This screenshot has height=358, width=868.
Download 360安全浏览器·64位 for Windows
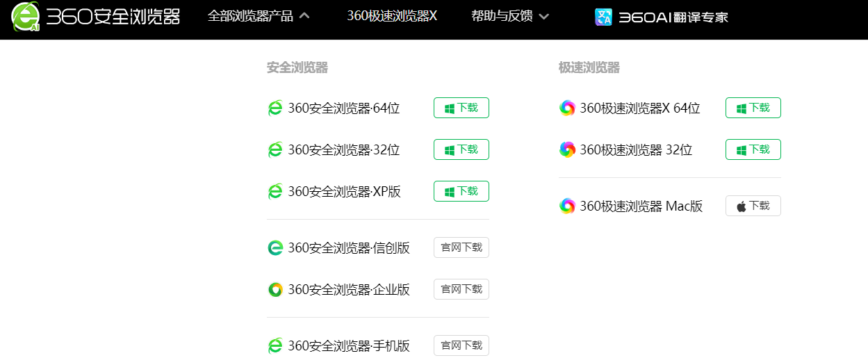click(x=461, y=108)
